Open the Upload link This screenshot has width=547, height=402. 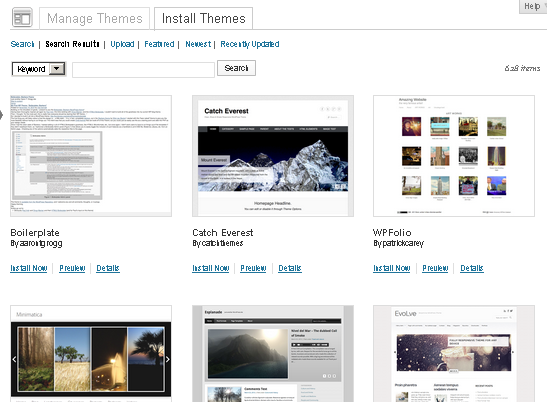point(122,44)
